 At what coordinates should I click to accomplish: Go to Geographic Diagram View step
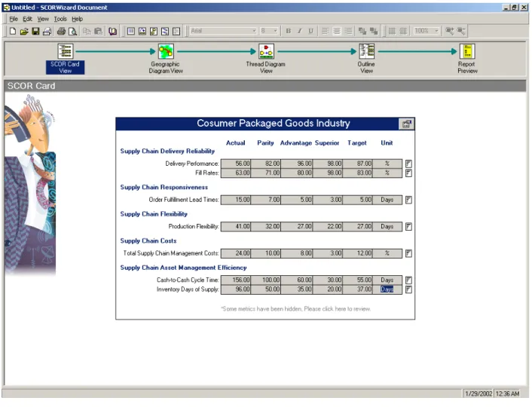click(x=166, y=59)
